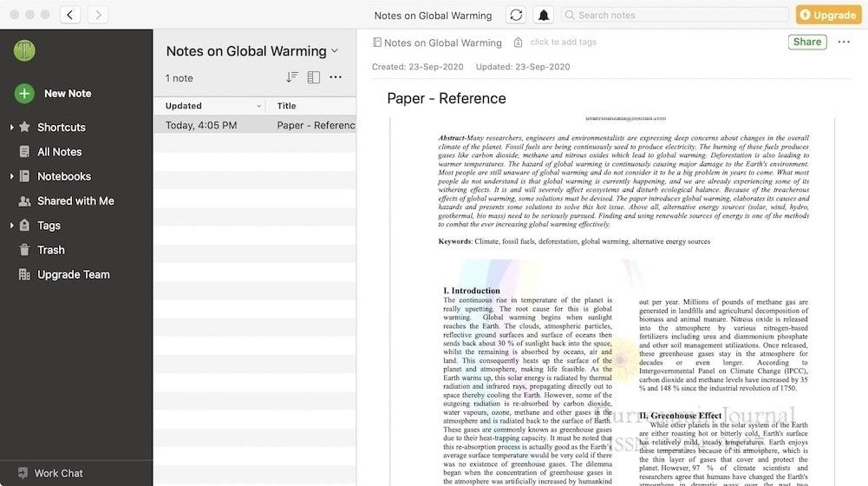Open the Notes on Global Warming notebook dropdown
This screenshot has width=868, height=486.
pos(335,51)
